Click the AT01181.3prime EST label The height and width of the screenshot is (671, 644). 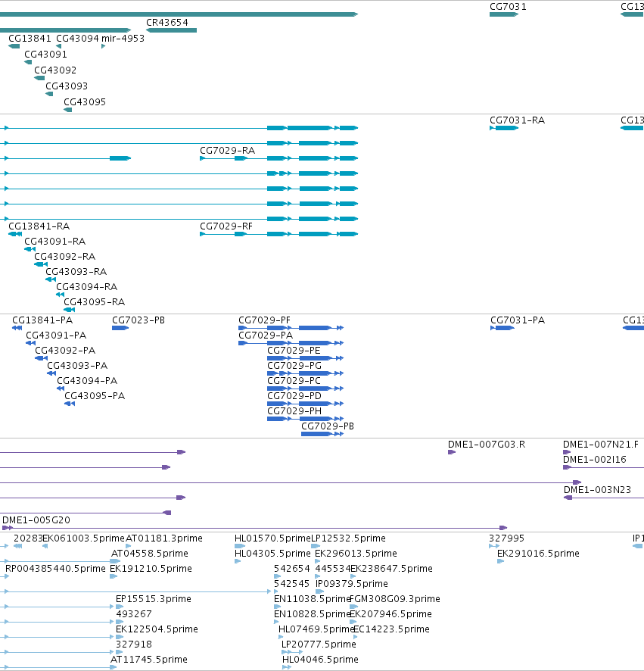(163, 538)
